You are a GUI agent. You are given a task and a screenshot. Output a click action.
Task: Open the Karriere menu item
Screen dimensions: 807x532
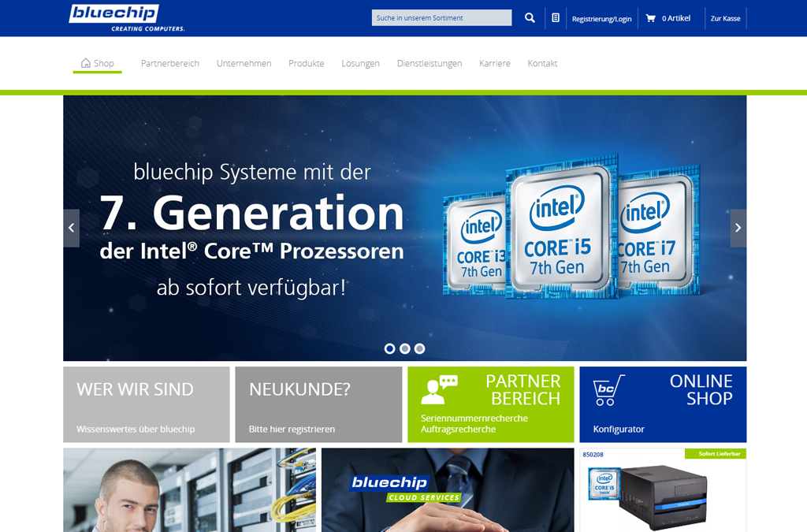(x=494, y=64)
